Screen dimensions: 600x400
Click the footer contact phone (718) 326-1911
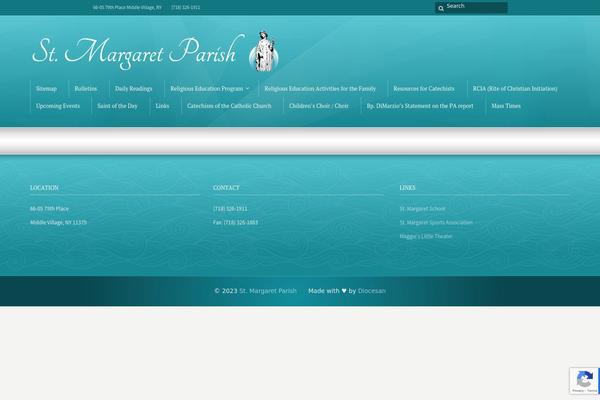pos(230,209)
